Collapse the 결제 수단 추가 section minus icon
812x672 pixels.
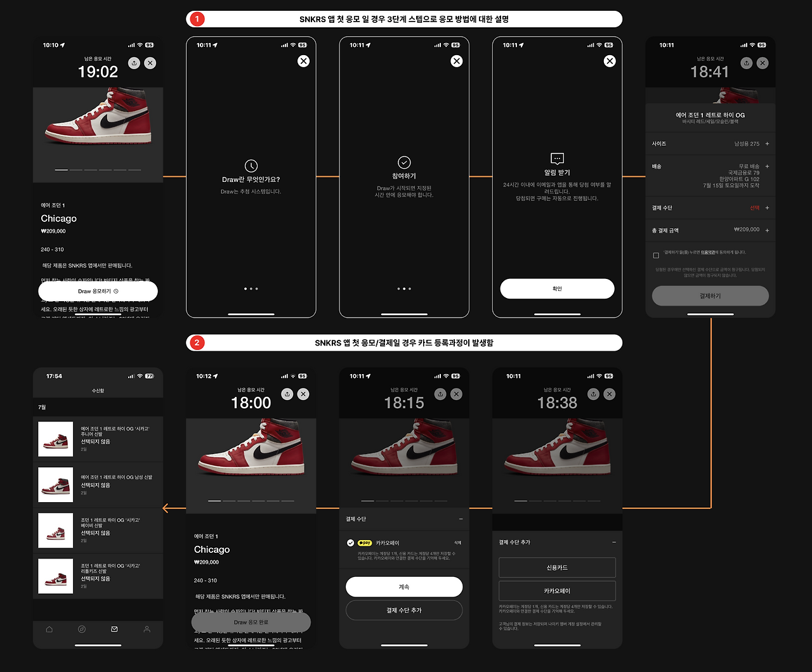613,542
